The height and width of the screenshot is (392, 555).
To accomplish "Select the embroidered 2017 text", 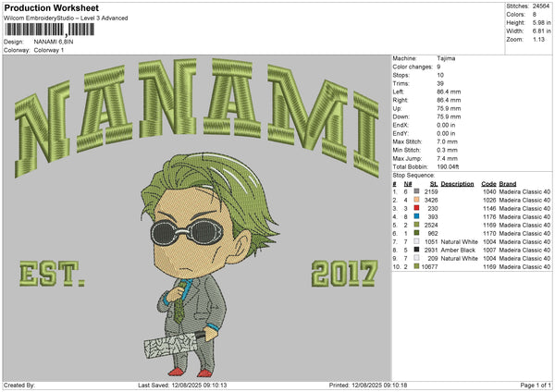I will pos(345,274).
